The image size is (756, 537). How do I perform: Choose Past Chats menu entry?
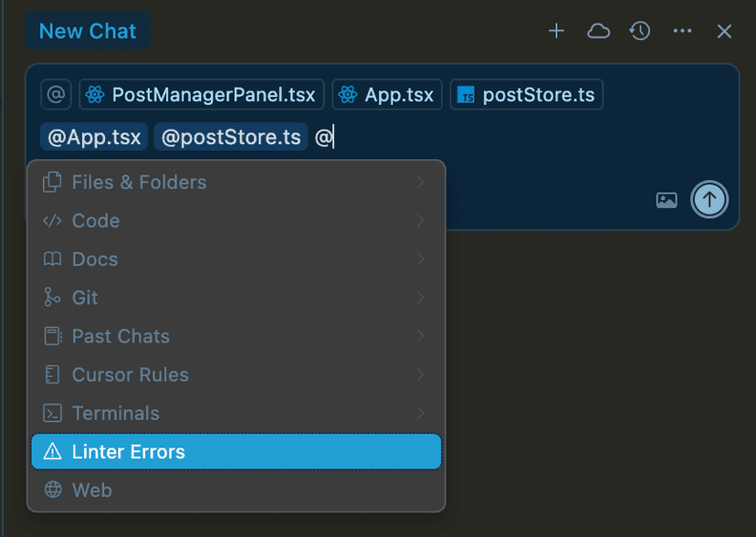tap(236, 336)
